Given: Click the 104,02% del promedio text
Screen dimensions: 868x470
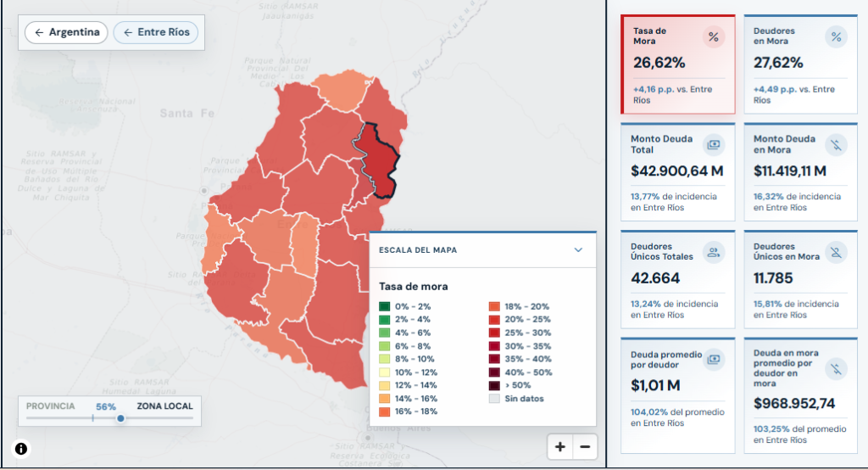Looking at the screenshot, I should 677,417.
